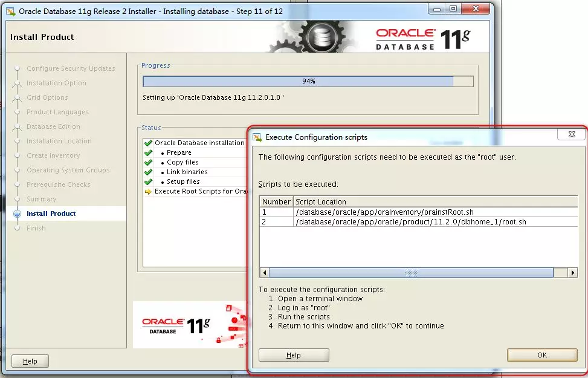This screenshot has width=588, height=378.
Task: Click the green check next to Link binaries
Action: 148,172
